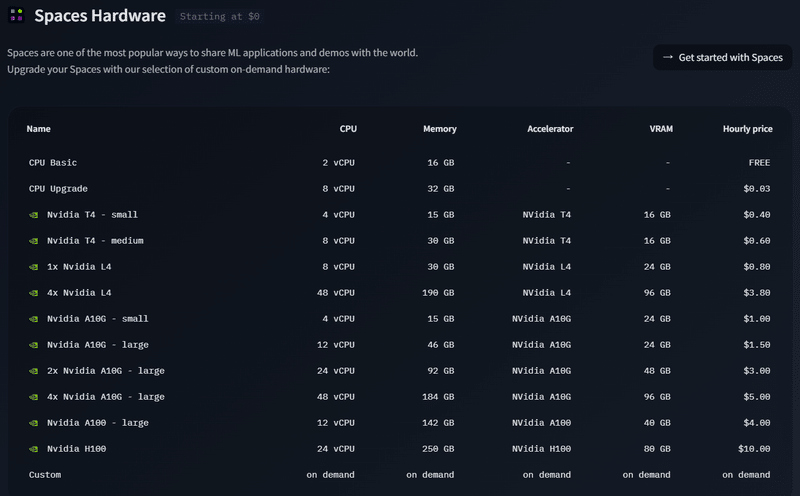Image resolution: width=800 pixels, height=496 pixels.
Task: Click the Name column header
Action: click(39, 129)
